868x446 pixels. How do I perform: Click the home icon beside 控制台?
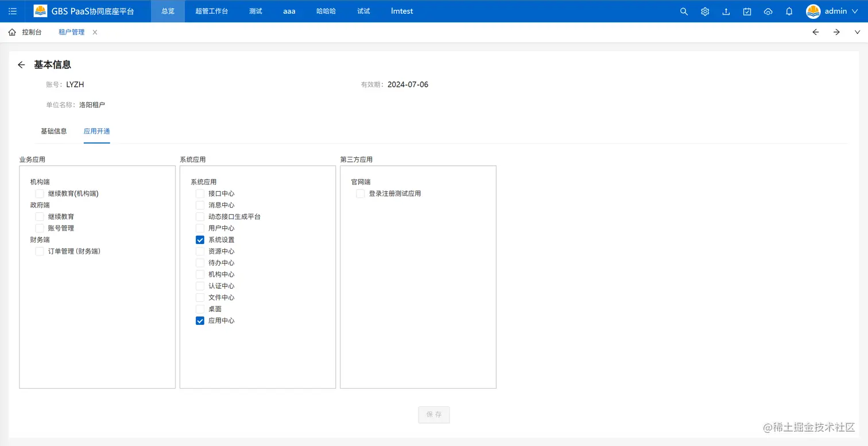click(x=12, y=32)
